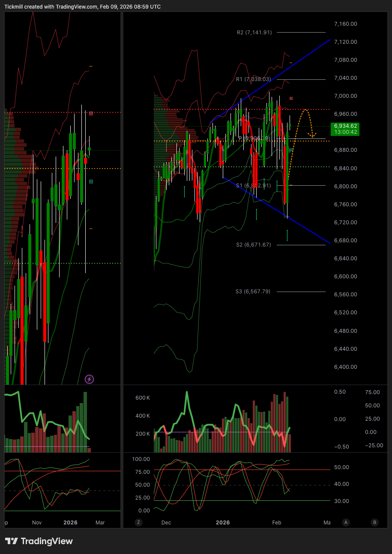Toggle the B scale mode icon
The width and height of the screenshot is (392, 554).
coord(375,522)
